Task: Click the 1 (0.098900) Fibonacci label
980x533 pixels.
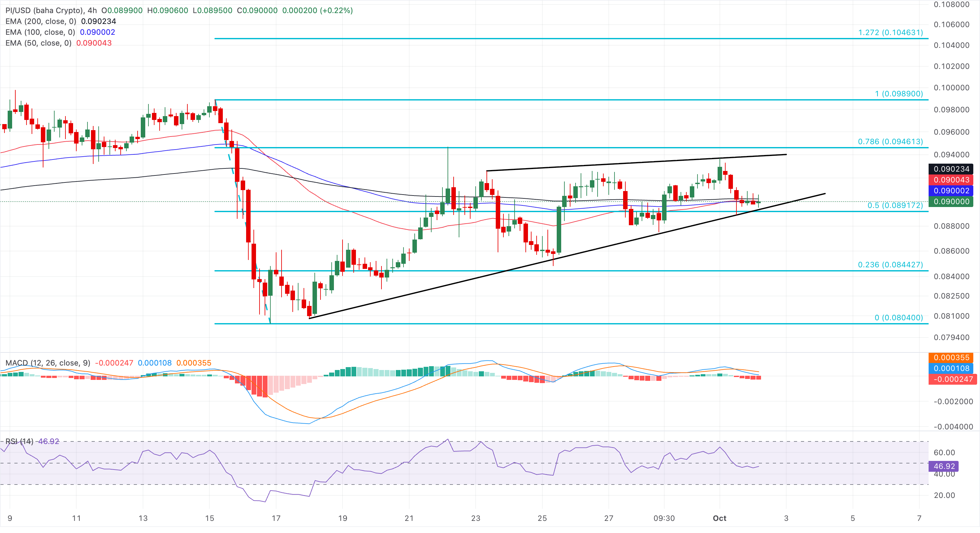Action: [899, 94]
